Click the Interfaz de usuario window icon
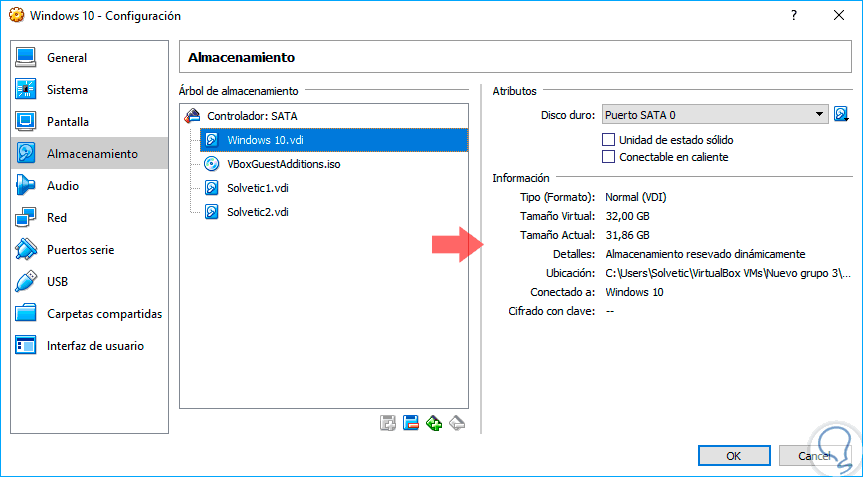 point(25,346)
